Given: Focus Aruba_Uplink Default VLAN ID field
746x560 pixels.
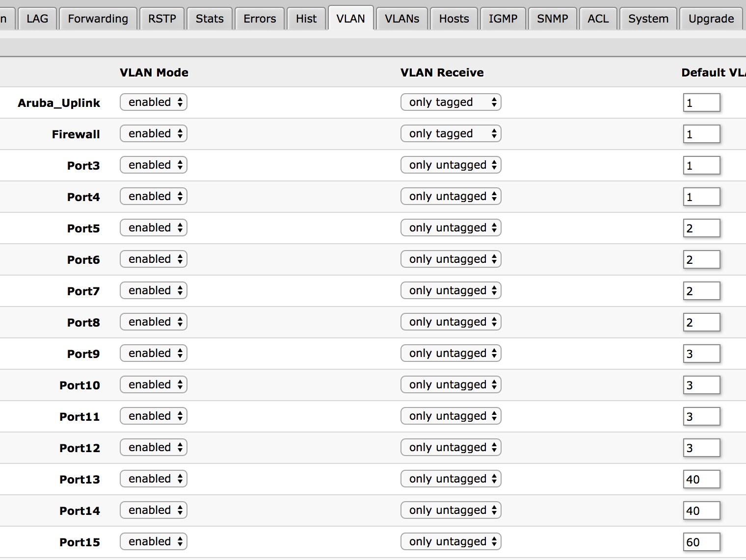Looking at the screenshot, I should [x=701, y=102].
